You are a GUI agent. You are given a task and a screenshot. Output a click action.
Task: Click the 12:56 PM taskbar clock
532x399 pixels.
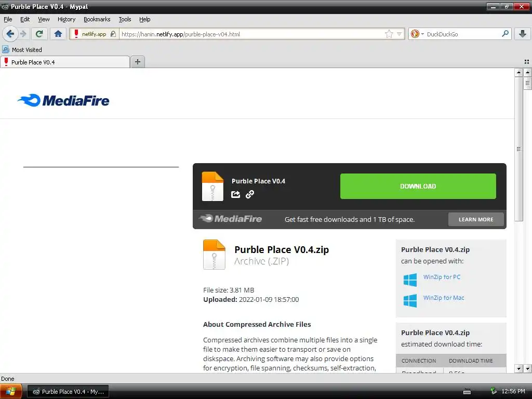tap(513, 391)
